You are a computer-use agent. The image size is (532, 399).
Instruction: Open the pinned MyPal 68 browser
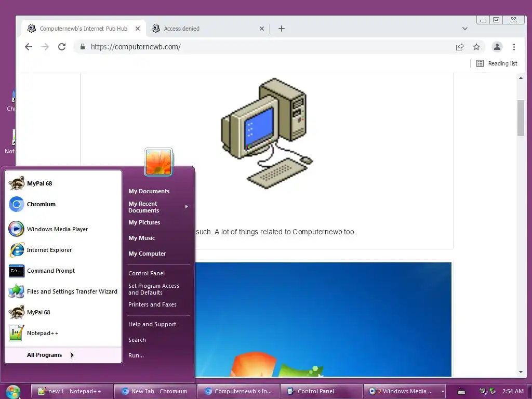(x=63, y=183)
